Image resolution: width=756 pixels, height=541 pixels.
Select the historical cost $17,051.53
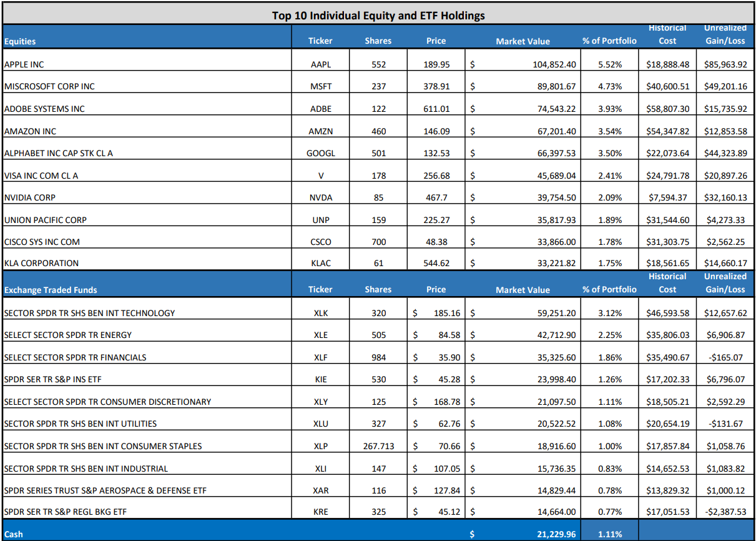pos(667,512)
